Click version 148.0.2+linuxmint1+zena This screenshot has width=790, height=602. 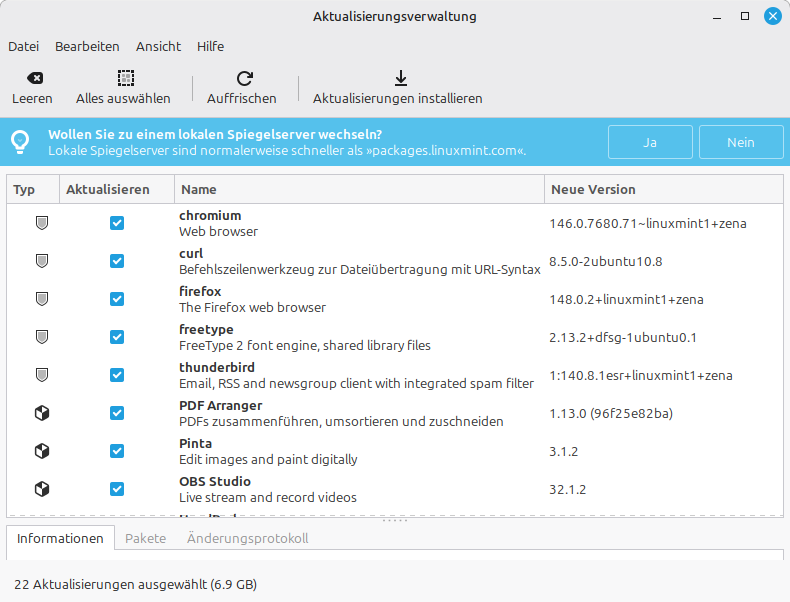(x=626, y=300)
